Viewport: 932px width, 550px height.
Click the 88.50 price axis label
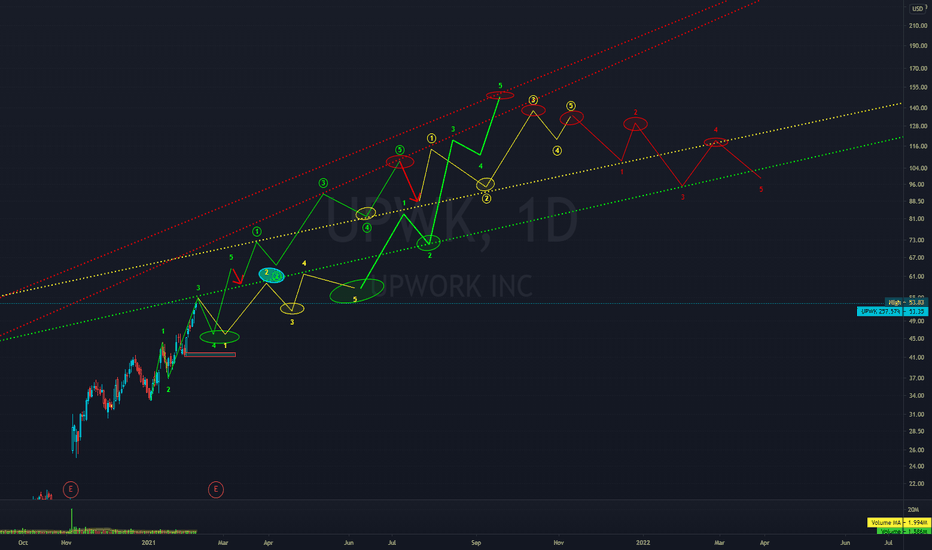(x=917, y=201)
